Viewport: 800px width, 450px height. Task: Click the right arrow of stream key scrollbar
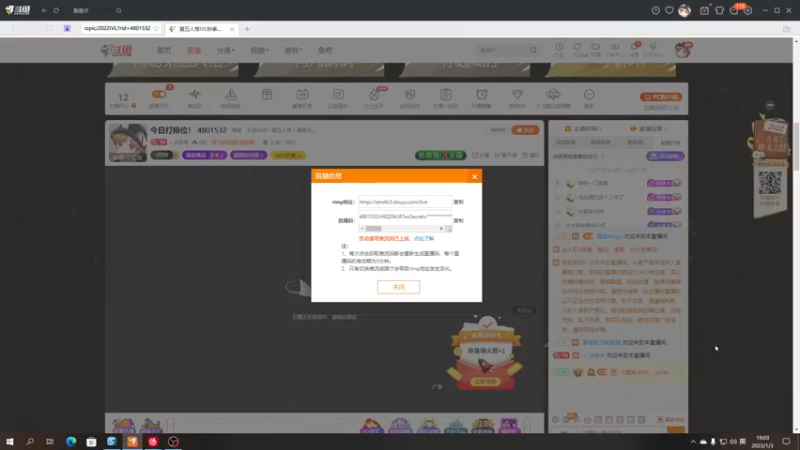coord(441,229)
